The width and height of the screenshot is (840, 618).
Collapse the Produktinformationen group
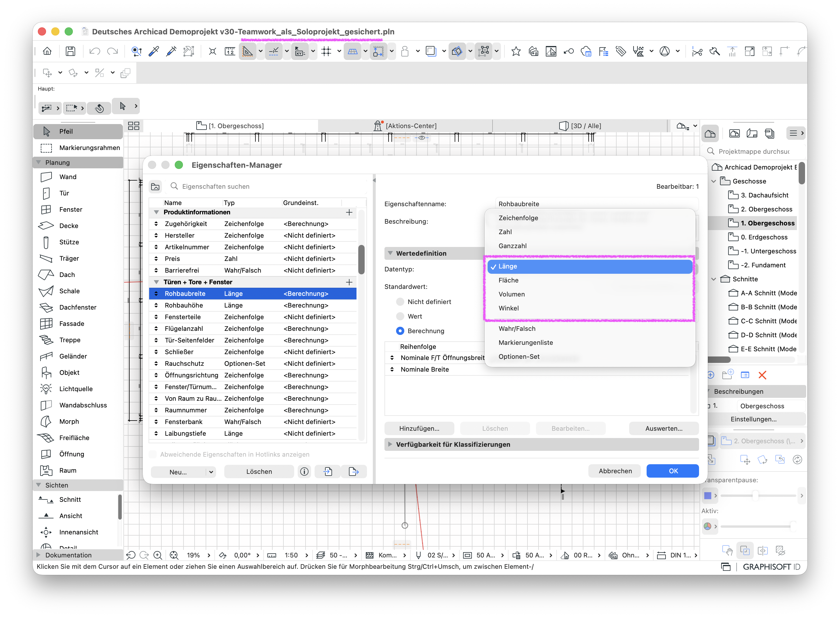pos(156,213)
